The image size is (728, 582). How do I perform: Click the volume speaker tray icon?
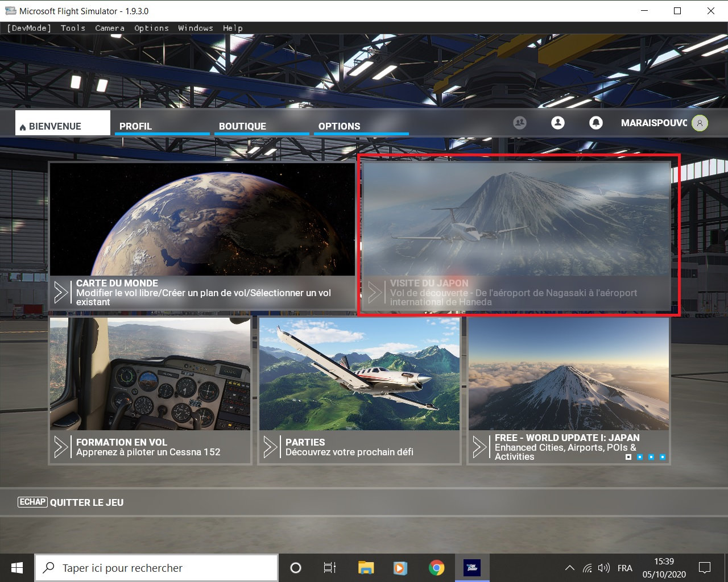coord(605,568)
